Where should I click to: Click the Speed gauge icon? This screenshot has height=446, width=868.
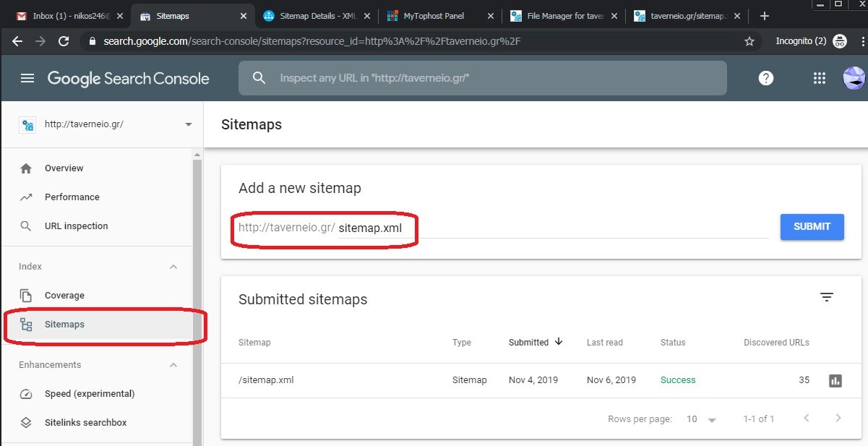coord(26,394)
